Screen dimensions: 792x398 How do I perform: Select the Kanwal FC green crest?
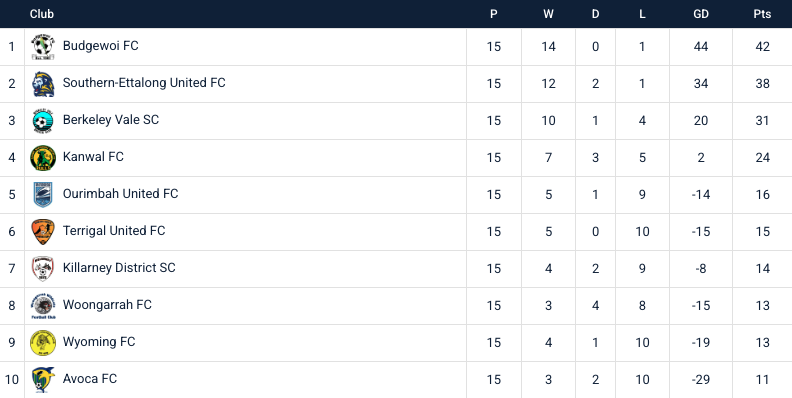point(43,158)
